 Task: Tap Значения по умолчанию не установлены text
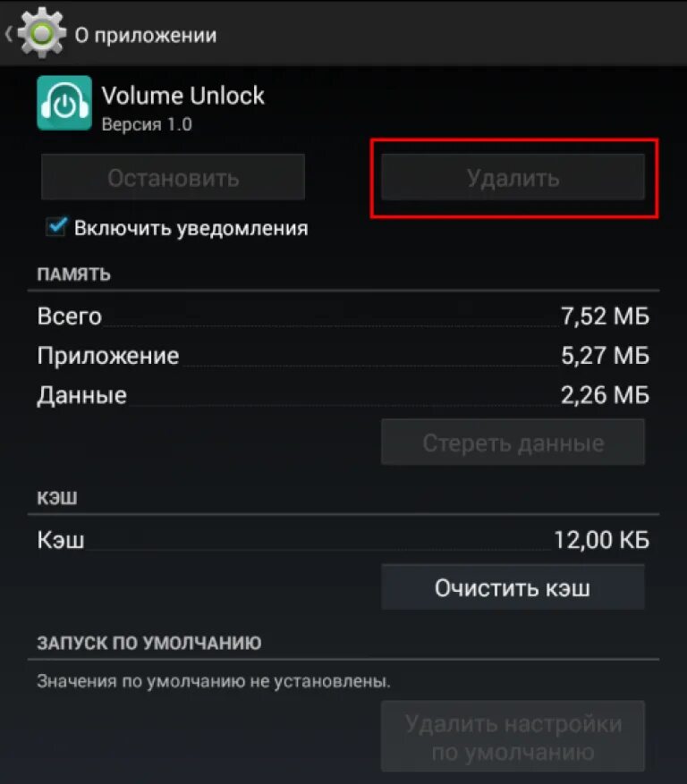(x=214, y=681)
